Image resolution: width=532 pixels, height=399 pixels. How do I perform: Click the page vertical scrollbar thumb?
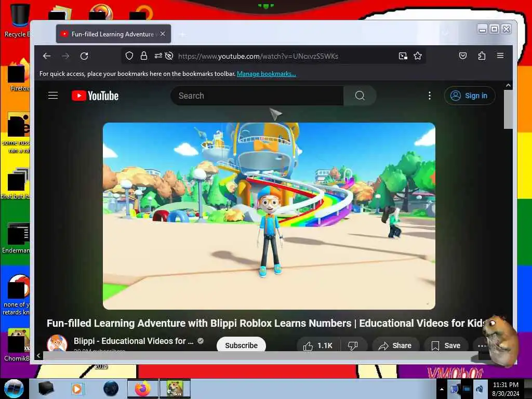pyautogui.click(x=508, y=109)
